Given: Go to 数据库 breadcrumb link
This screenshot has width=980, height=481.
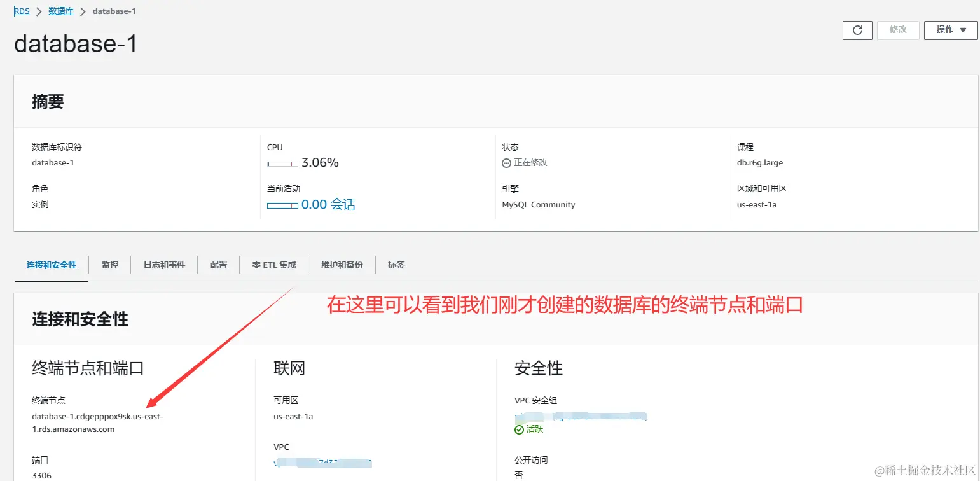Looking at the screenshot, I should [x=61, y=11].
